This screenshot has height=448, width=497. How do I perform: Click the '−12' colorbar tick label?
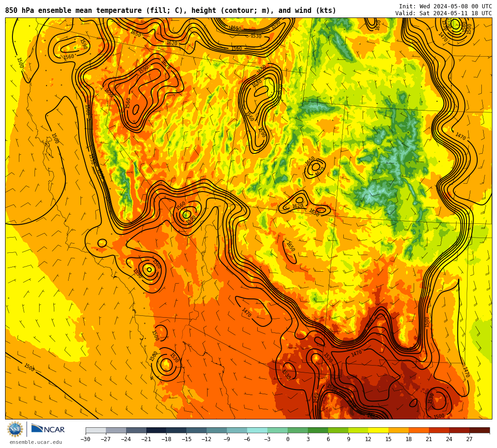[207, 439]
